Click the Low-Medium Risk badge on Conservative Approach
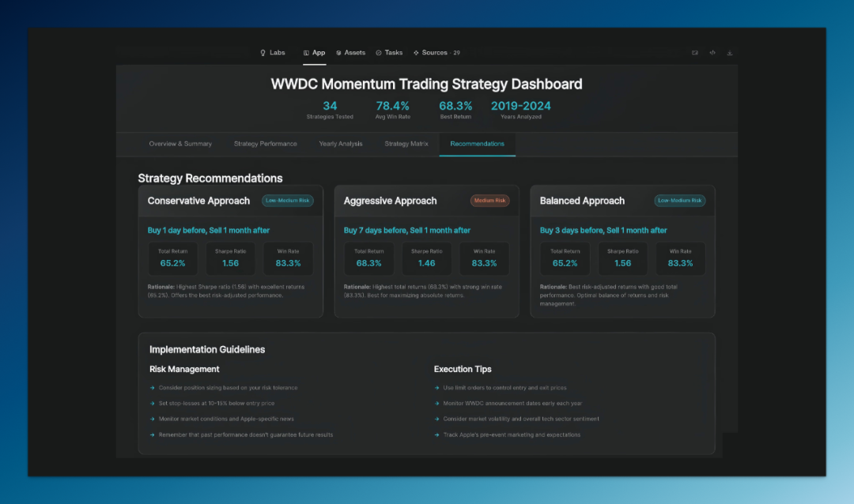 click(x=287, y=201)
